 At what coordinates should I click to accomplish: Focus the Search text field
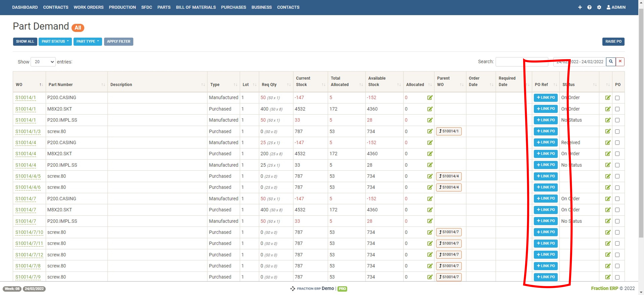point(510,62)
